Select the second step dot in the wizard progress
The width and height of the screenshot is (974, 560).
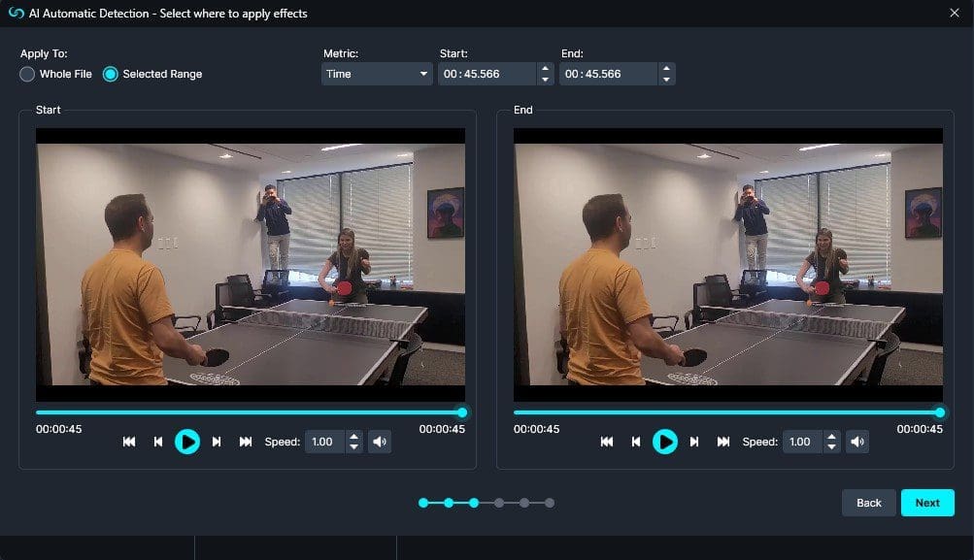[x=448, y=503]
